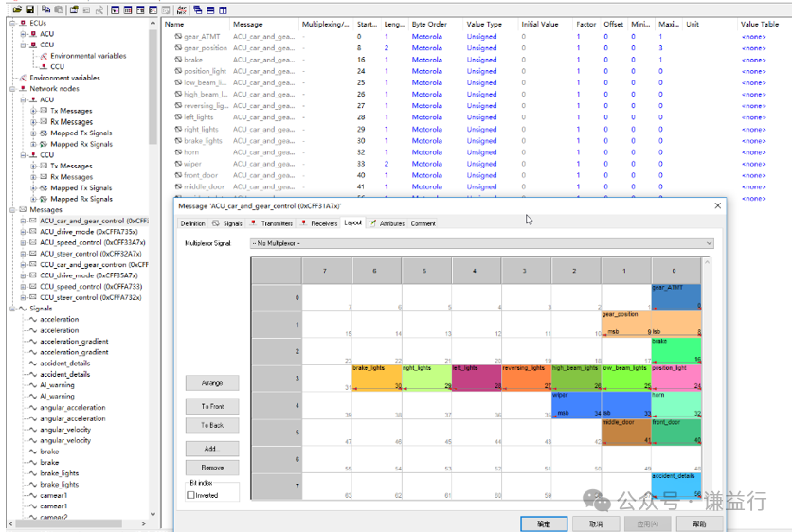Click the envelope icon of ACU_drive_mode message
Screen dimensions: 792x532
[33, 232]
